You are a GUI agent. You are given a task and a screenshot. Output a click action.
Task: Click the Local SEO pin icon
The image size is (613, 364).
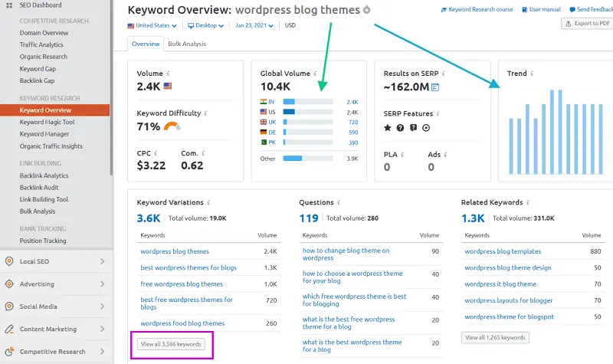[9, 261]
